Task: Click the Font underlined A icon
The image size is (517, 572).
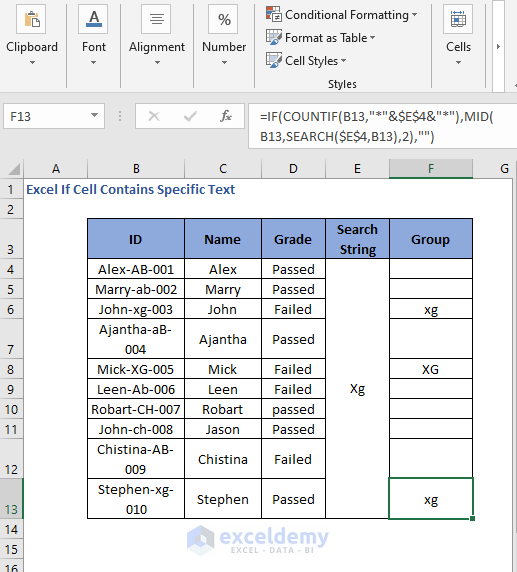Action: 93,19
